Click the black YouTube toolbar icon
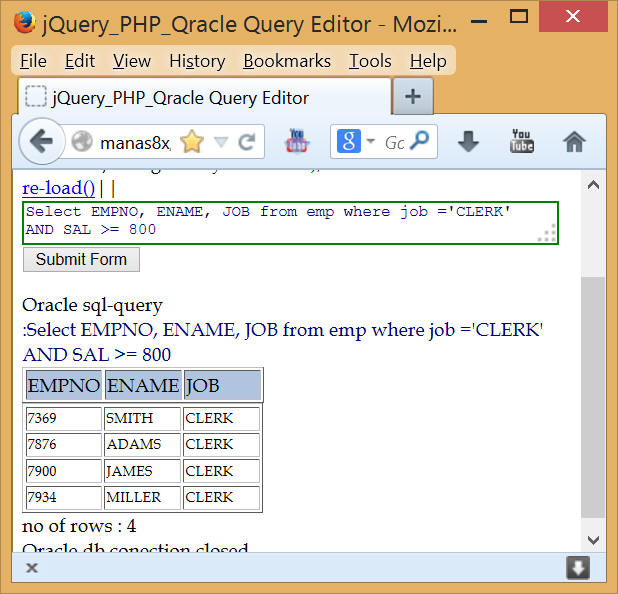 [x=522, y=141]
